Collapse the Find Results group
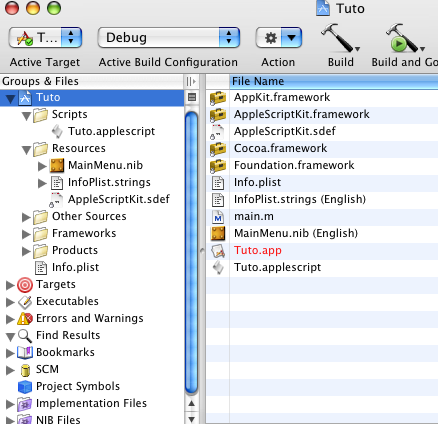 [x=11, y=337]
